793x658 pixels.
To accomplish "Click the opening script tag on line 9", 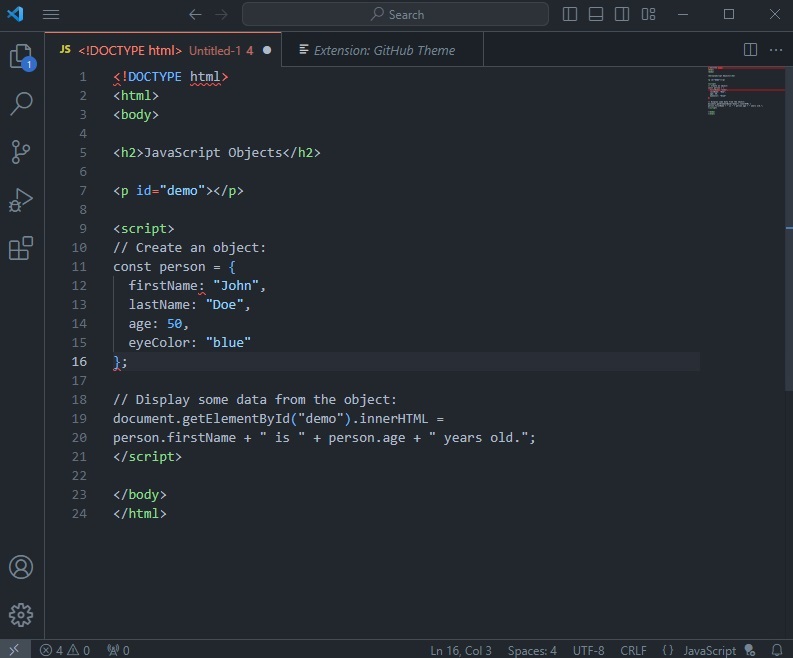I will (144, 229).
